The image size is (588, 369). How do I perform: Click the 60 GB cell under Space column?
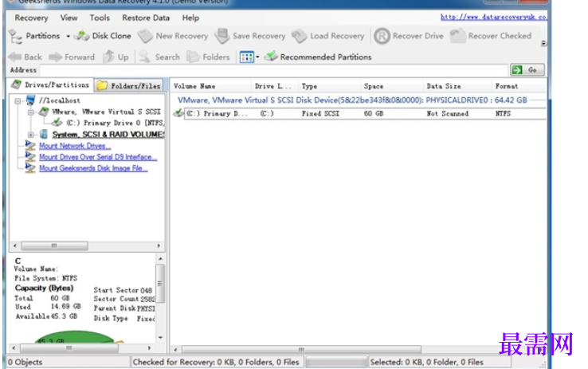(x=374, y=114)
